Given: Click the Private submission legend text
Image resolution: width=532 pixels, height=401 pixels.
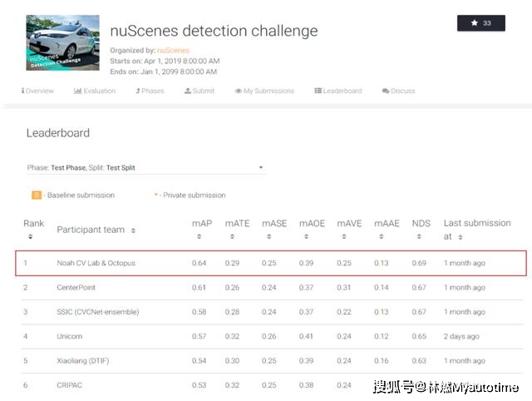Looking at the screenshot, I should pyautogui.click(x=194, y=196).
